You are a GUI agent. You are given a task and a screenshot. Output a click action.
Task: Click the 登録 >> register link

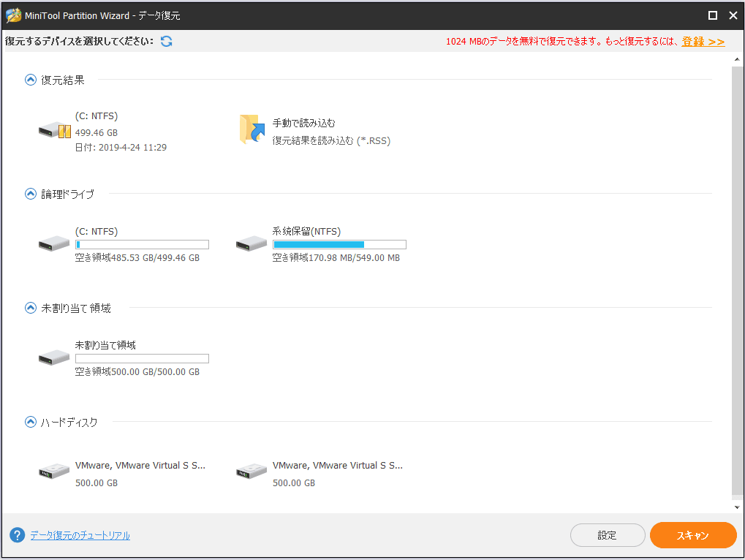(x=703, y=42)
